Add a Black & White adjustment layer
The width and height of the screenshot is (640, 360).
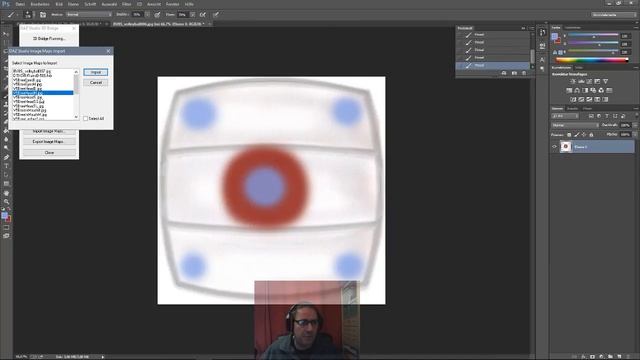(x=585, y=91)
